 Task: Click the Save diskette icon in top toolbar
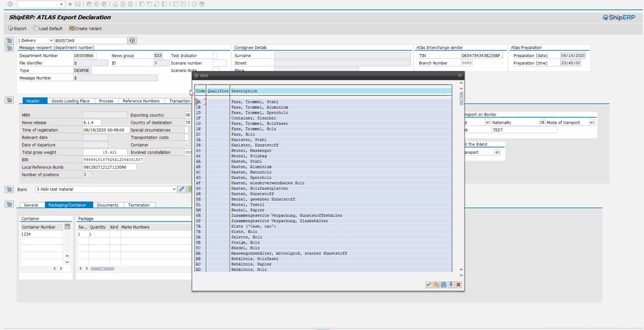tap(78, 4)
